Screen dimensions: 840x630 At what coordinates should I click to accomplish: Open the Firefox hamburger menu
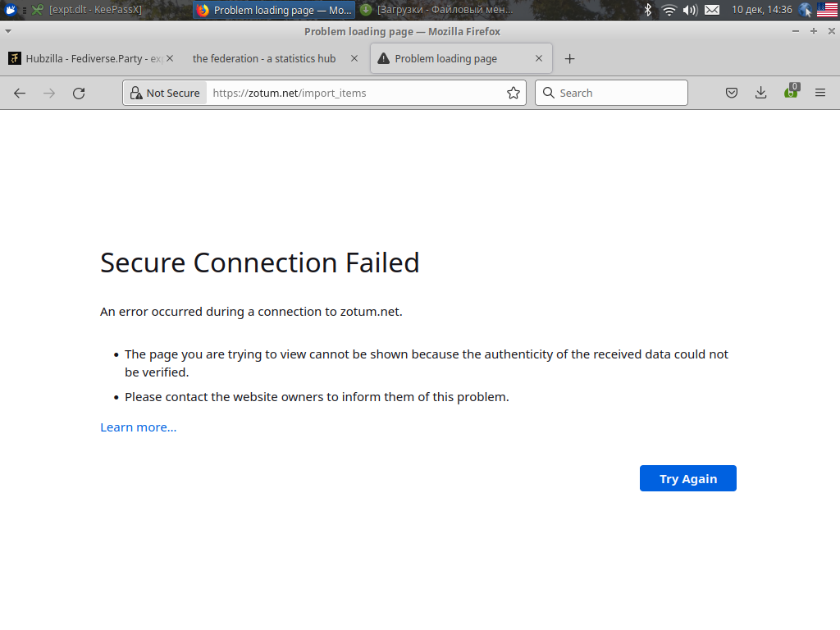click(x=820, y=94)
